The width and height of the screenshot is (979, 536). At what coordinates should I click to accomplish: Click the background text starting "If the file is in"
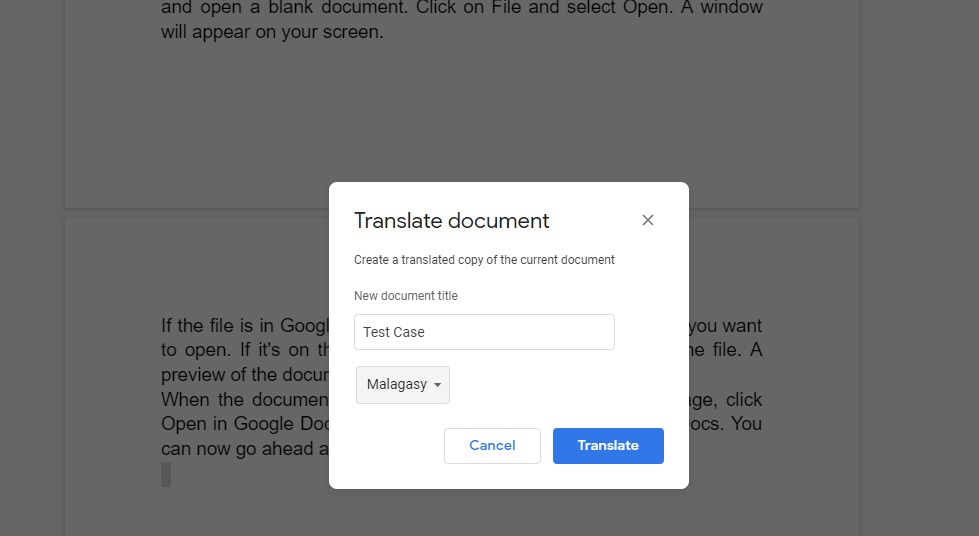(x=245, y=325)
